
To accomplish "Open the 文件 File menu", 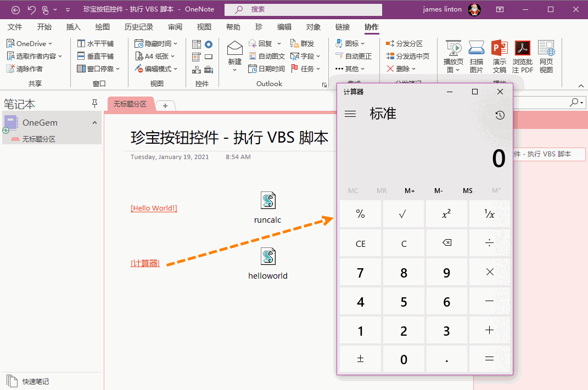I will [15, 27].
